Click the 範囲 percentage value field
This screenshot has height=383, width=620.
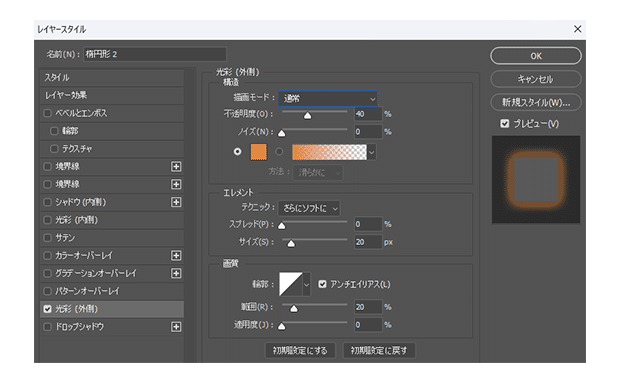click(x=368, y=307)
